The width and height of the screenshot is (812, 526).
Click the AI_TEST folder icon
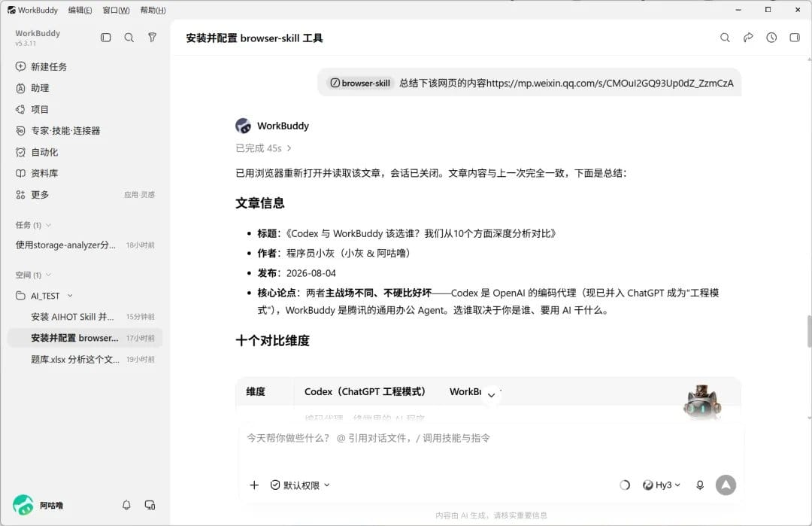pos(20,296)
